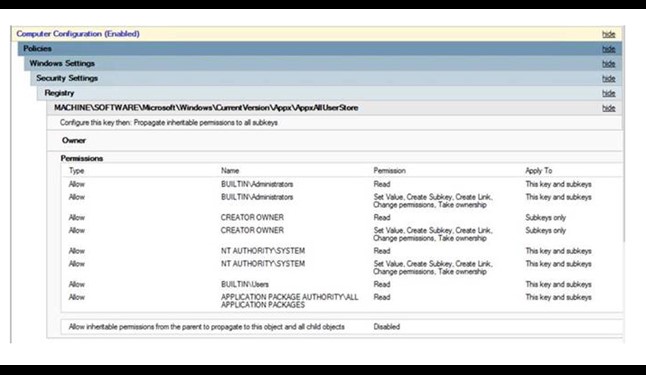Hide the Security Settings section
The height and width of the screenshot is (375, 646).
[609, 79]
